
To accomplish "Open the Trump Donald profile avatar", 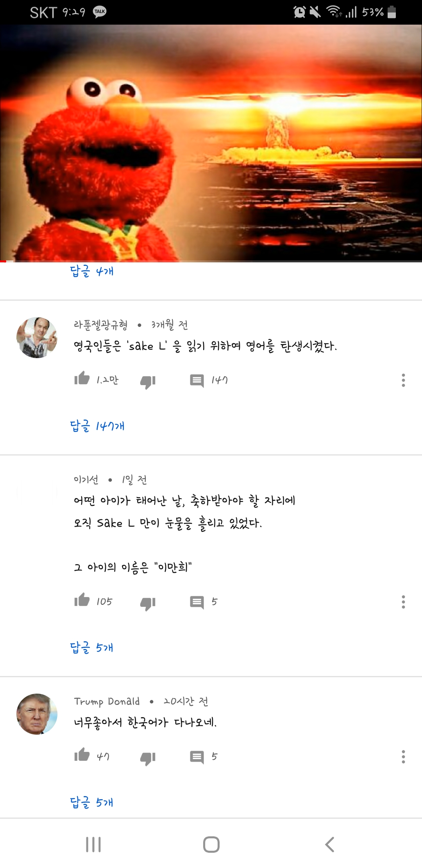I will (37, 714).
